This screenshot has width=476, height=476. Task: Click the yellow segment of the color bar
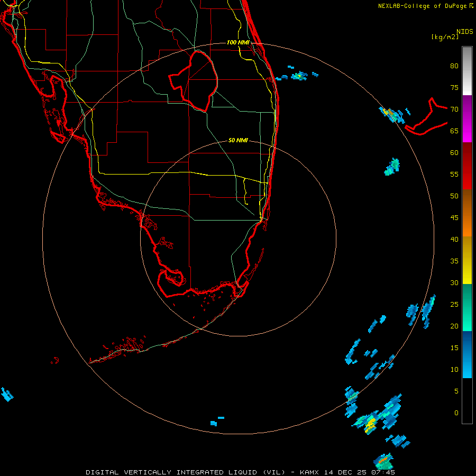[x=467, y=260]
